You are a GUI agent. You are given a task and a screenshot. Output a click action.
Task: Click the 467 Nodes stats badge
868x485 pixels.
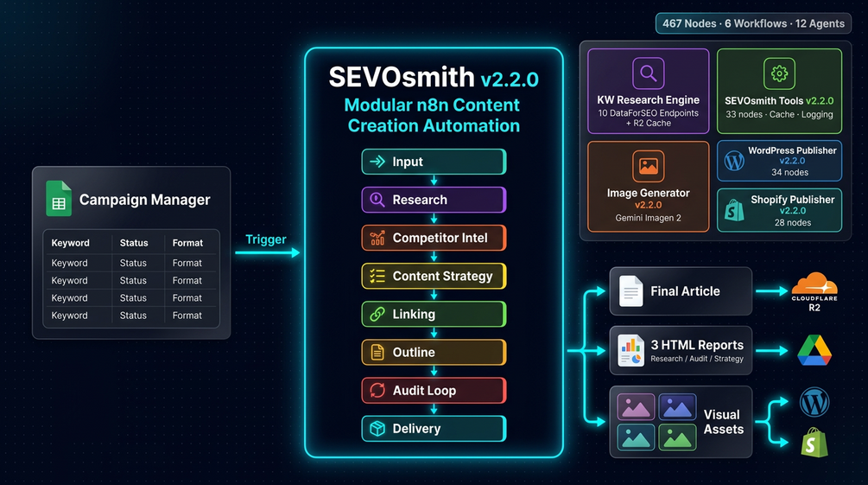click(x=753, y=23)
